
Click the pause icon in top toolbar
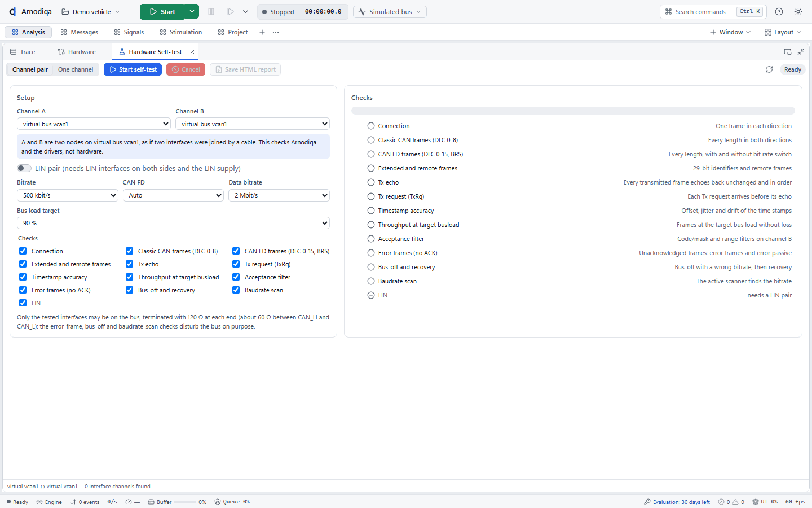pos(211,11)
